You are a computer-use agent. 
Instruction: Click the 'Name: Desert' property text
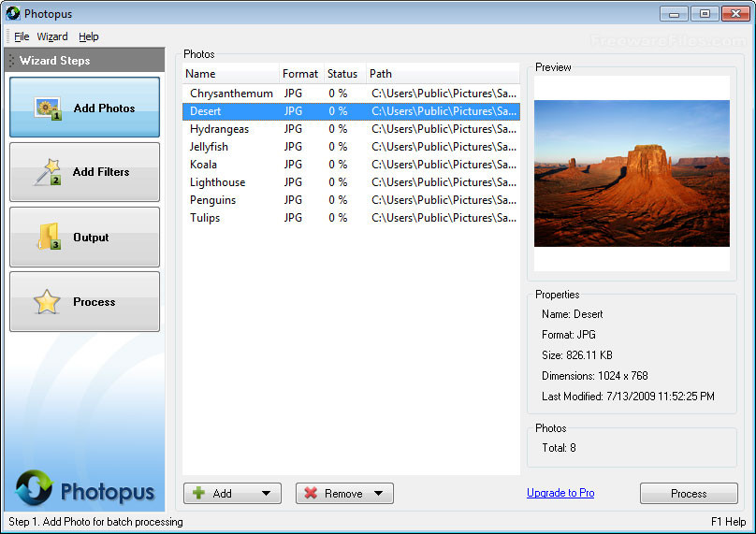click(572, 314)
